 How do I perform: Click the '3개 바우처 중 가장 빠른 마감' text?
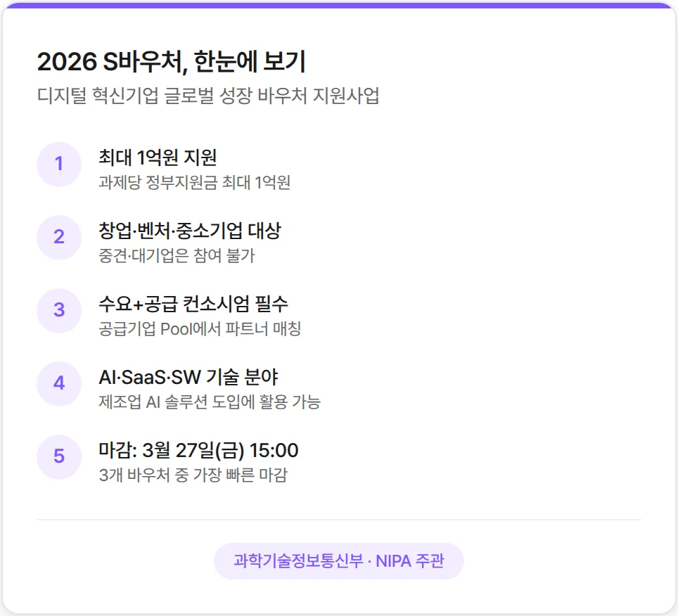click(x=193, y=475)
